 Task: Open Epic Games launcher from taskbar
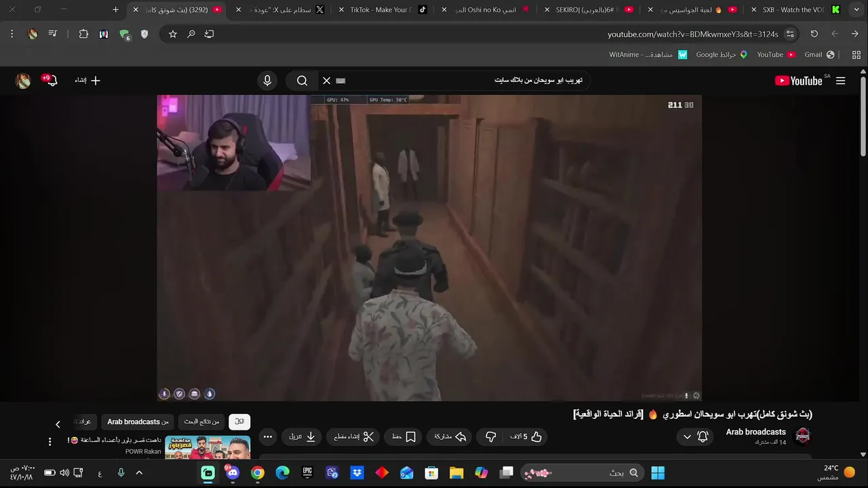point(307,473)
